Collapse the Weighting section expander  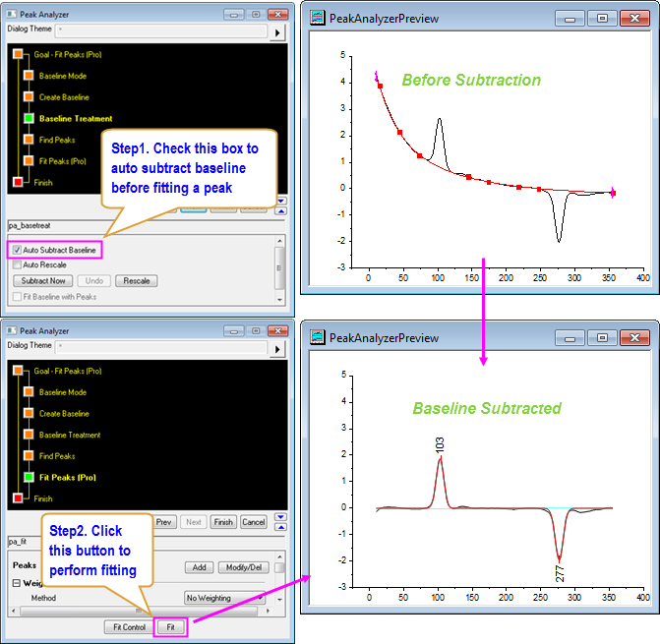click(x=16, y=583)
